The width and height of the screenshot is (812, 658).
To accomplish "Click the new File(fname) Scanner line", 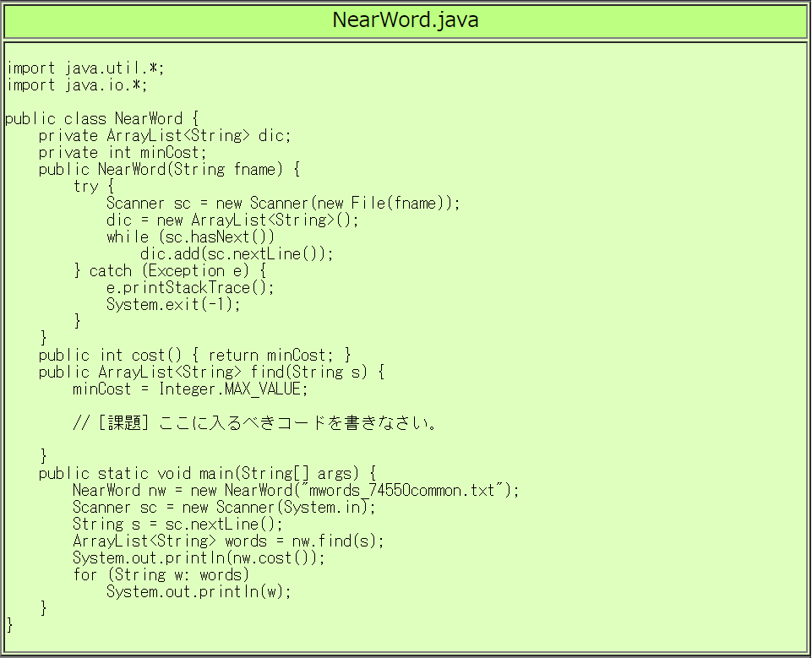I will coord(283,204).
